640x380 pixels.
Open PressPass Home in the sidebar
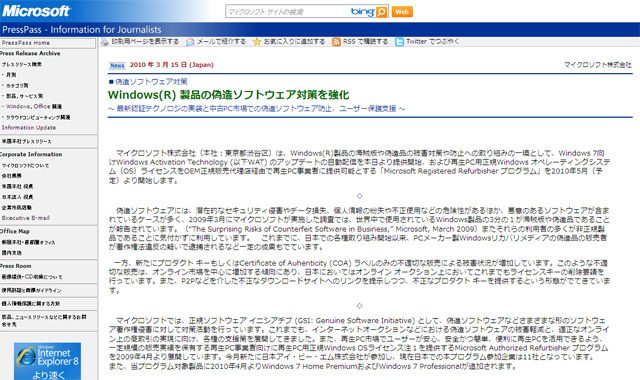click(x=25, y=43)
